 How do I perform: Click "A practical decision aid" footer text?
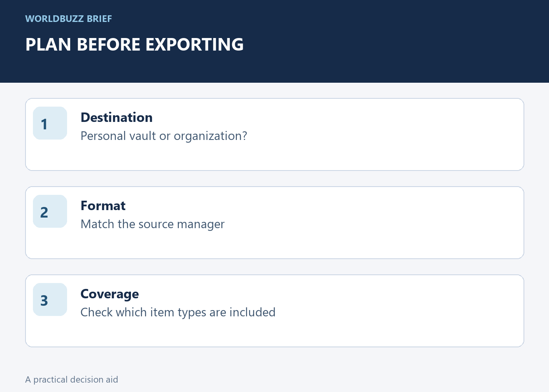pyautogui.click(x=72, y=379)
